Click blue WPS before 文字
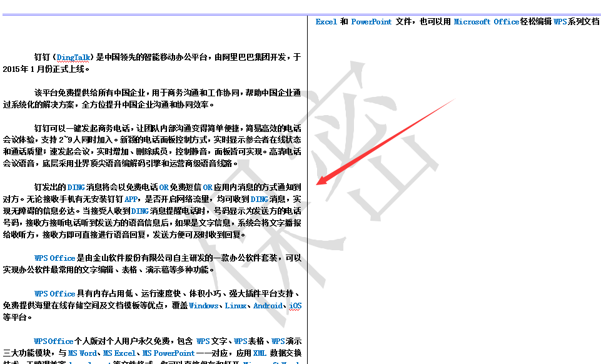The height and width of the screenshot is (364, 601). (203, 341)
